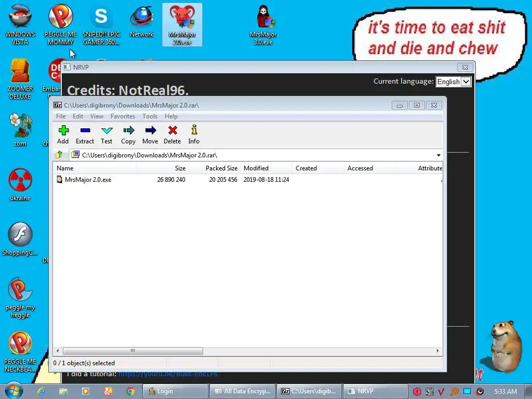Sort by the Accessed column header
Screen dimensions: 532x399
pos(370,168)
